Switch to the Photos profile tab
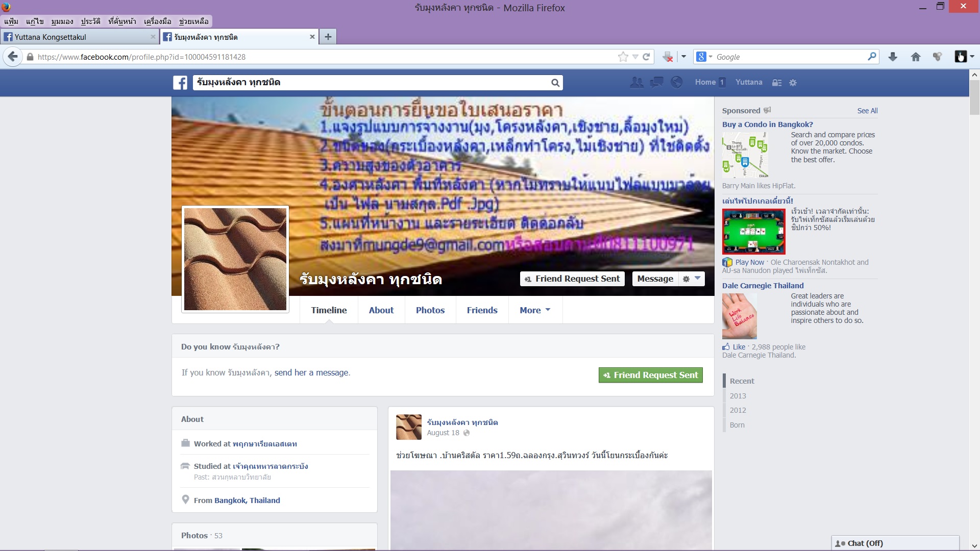 pyautogui.click(x=430, y=310)
